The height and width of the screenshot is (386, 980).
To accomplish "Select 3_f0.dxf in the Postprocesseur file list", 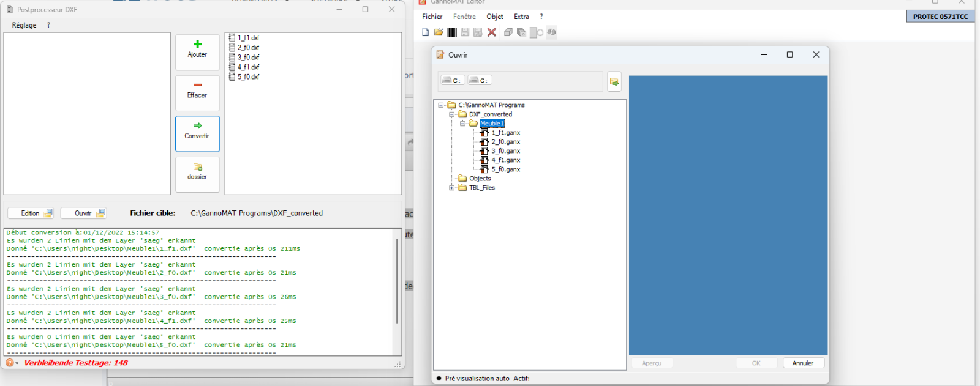I will coord(248,58).
